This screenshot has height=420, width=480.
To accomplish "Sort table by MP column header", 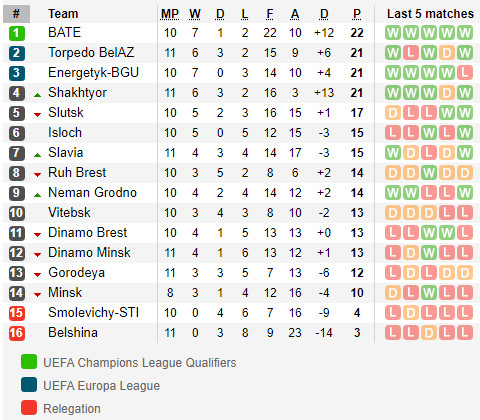I will point(170,14).
